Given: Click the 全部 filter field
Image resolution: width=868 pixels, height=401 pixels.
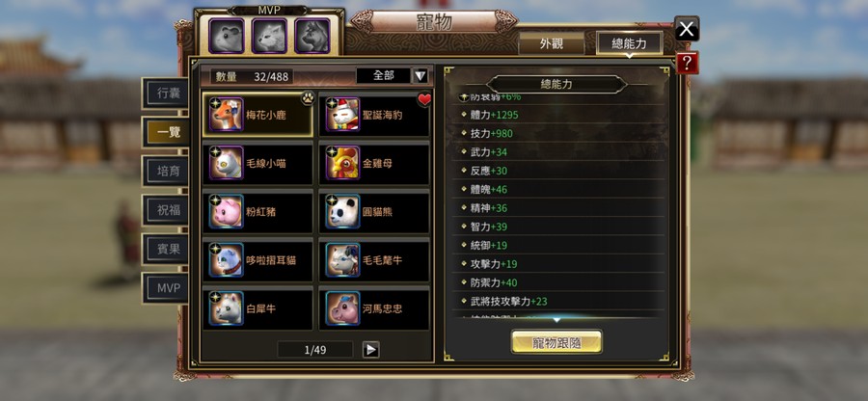Looking at the screenshot, I should click(x=384, y=76).
